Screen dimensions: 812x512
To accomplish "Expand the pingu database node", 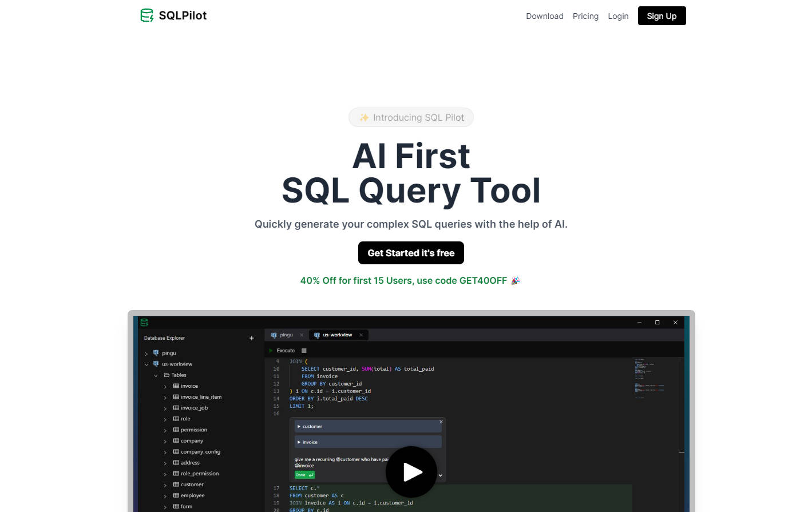I will [146, 354].
